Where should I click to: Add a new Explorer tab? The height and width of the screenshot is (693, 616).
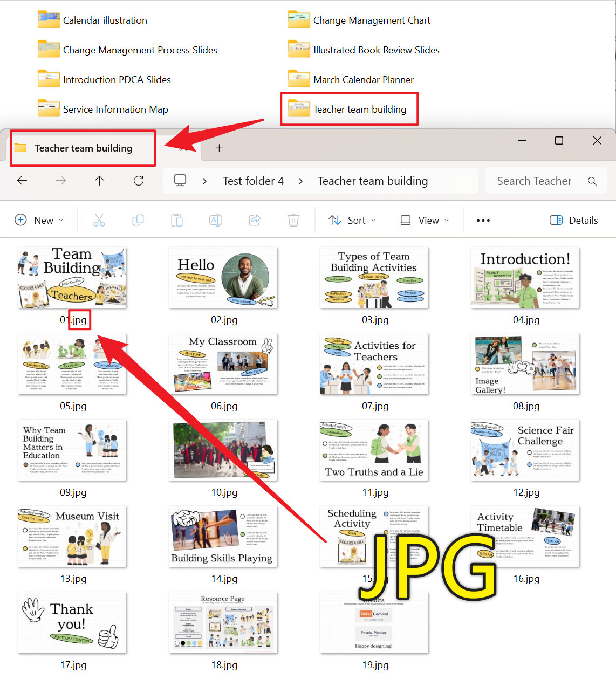click(219, 148)
